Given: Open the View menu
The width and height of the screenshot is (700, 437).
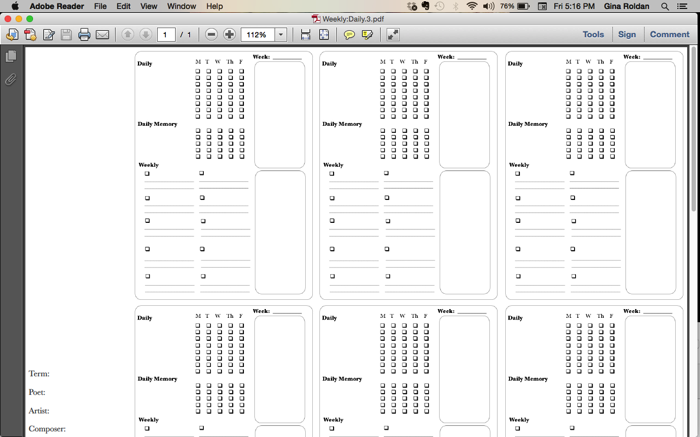Looking at the screenshot, I should [149, 6].
